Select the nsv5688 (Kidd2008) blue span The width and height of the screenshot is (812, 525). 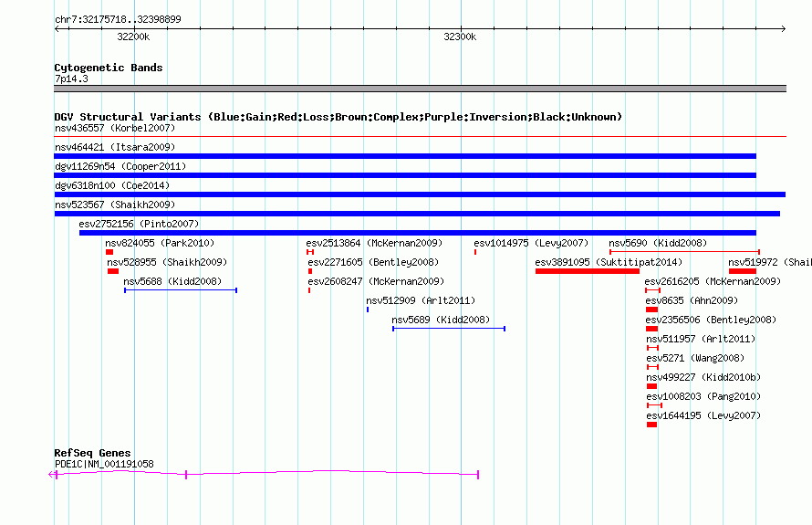pos(181,290)
